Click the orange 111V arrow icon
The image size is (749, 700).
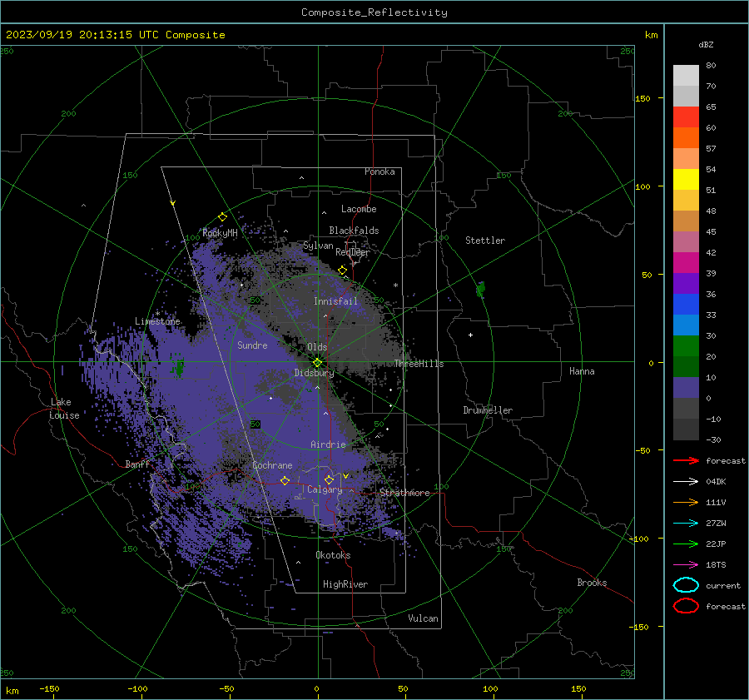point(686,502)
